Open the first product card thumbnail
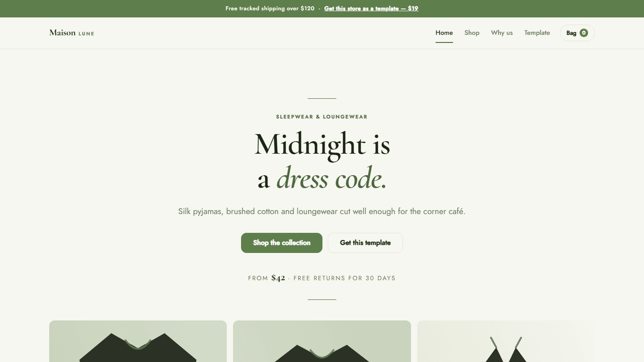The width and height of the screenshot is (644, 362). point(138,341)
